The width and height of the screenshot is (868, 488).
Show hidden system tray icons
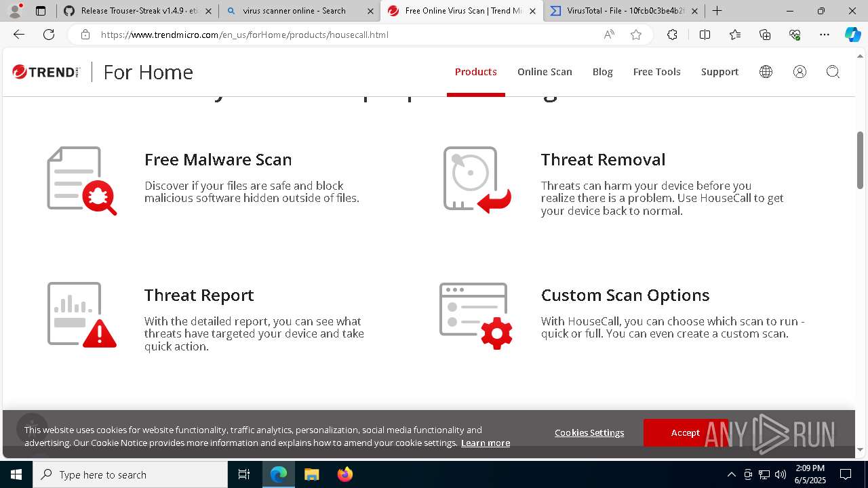(731, 474)
